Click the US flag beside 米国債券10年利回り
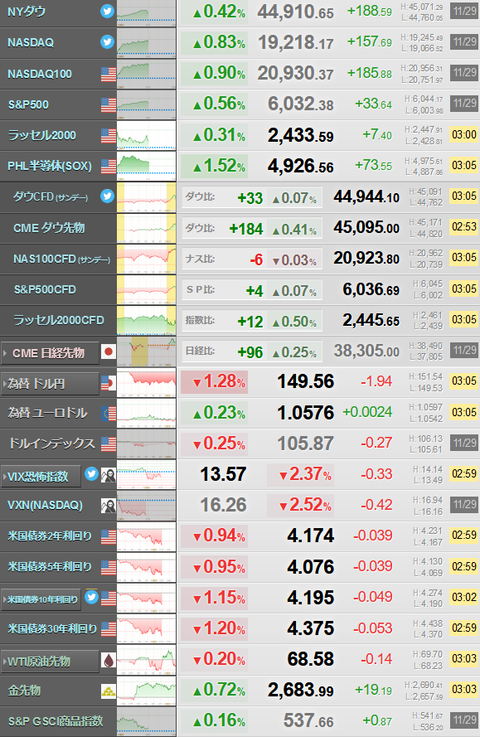This screenshot has height=737, width=480. (x=109, y=598)
